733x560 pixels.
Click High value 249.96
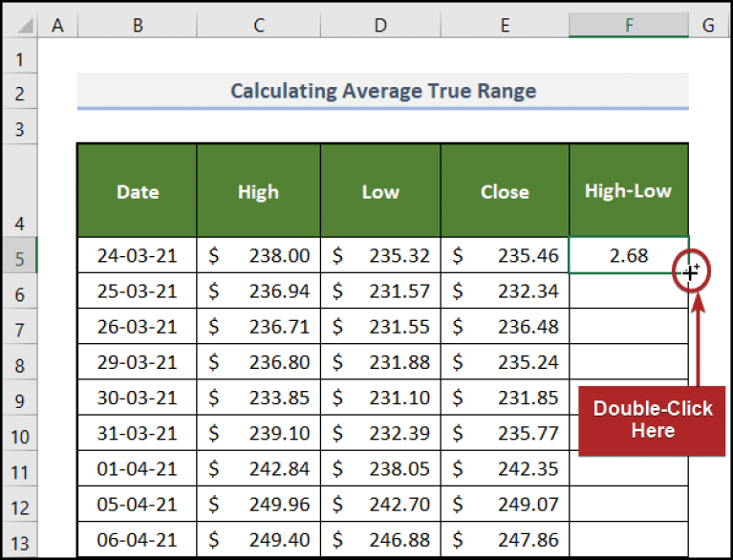pyautogui.click(x=259, y=504)
